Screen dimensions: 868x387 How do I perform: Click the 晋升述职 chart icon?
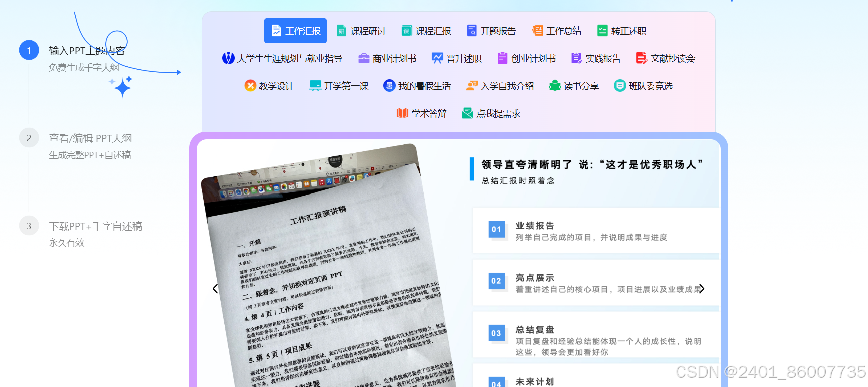(438, 58)
